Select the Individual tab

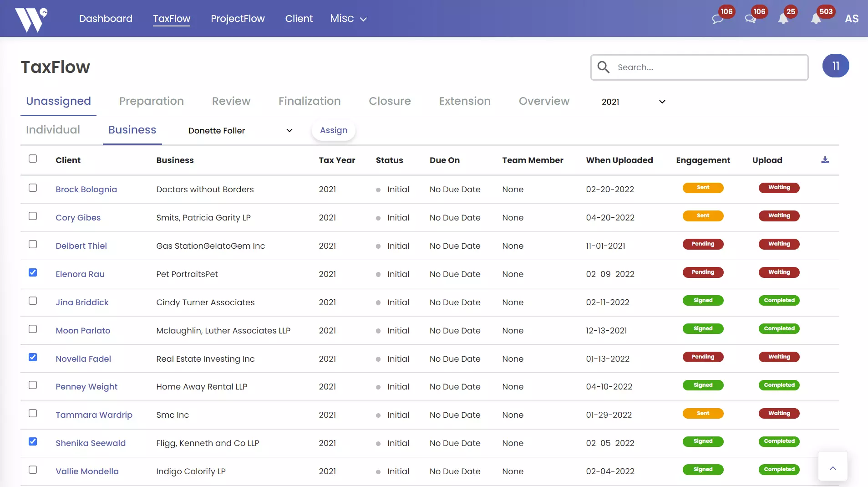tap(52, 130)
